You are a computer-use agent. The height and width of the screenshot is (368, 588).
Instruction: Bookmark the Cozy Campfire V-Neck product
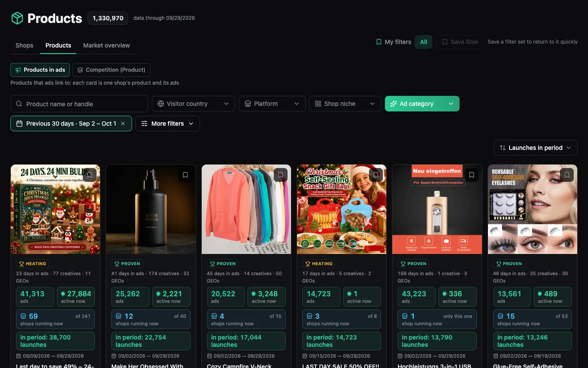point(280,175)
